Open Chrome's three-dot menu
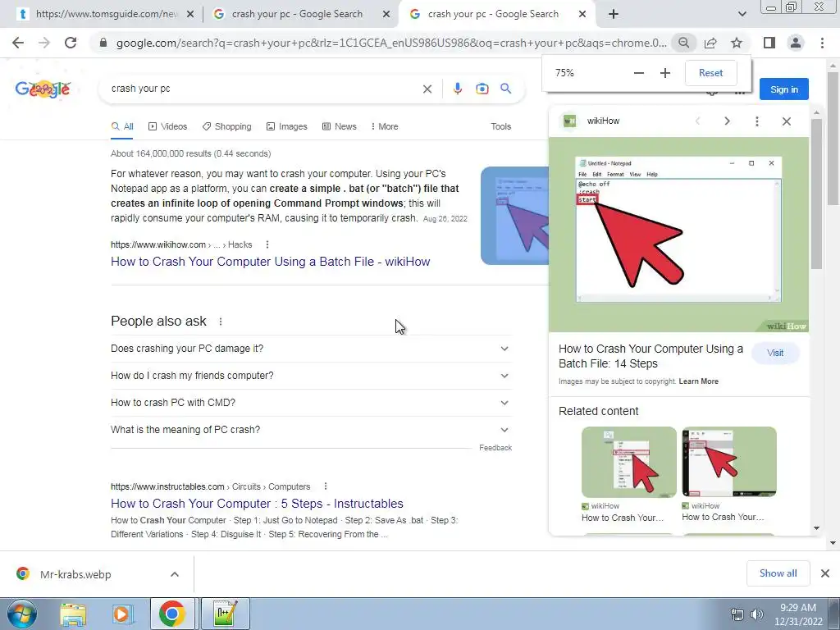 tap(822, 43)
